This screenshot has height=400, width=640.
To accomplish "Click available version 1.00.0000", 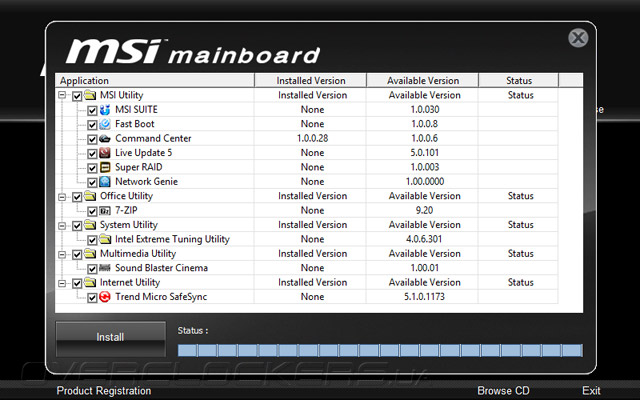I will click(x=424, y=182).
